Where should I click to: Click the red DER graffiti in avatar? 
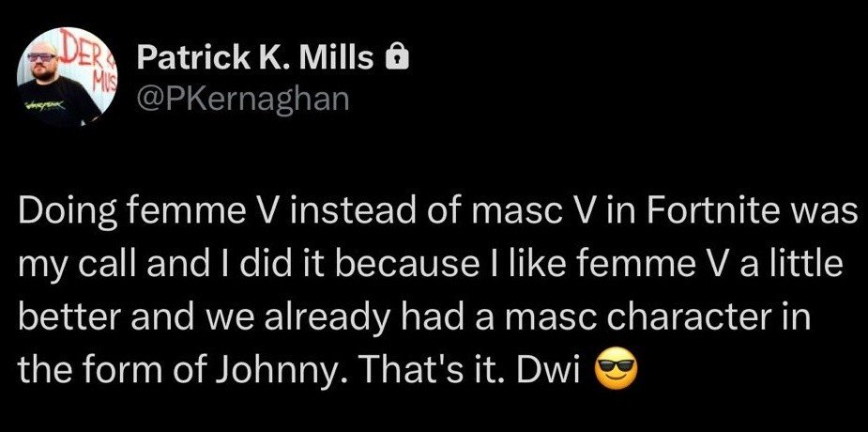point(83,51)
